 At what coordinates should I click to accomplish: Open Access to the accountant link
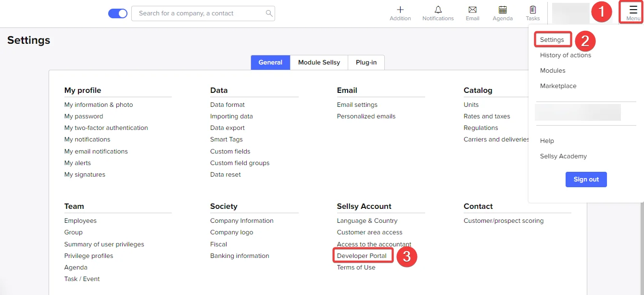pyautogui.click(x=374, y=244)
